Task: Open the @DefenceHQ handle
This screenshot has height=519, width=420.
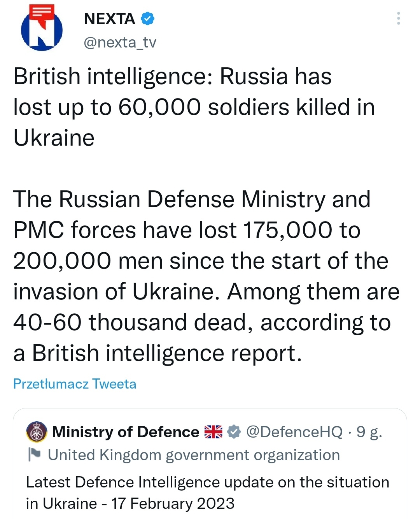Action: pos(294,432)
